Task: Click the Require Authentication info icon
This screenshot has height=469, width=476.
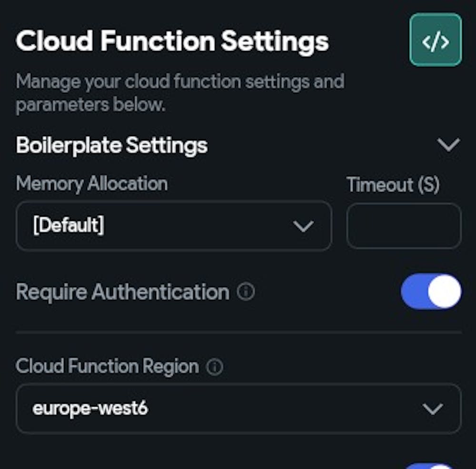Action: pos(246,291)
